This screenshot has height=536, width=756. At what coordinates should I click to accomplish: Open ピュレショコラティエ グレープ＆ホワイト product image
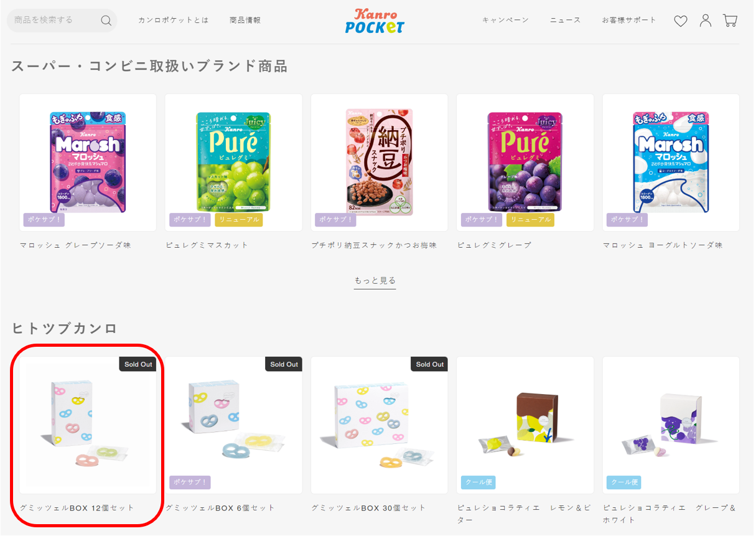[671, 425]
